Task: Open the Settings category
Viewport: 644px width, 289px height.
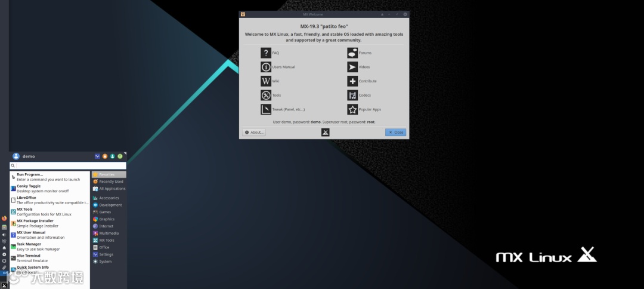Action: [x=109, y=254]
